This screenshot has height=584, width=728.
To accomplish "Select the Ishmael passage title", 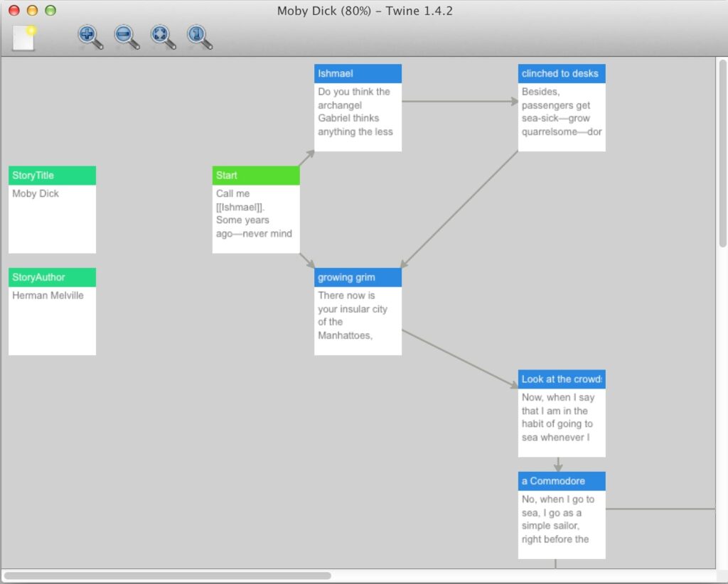I will tap(358, 74).
